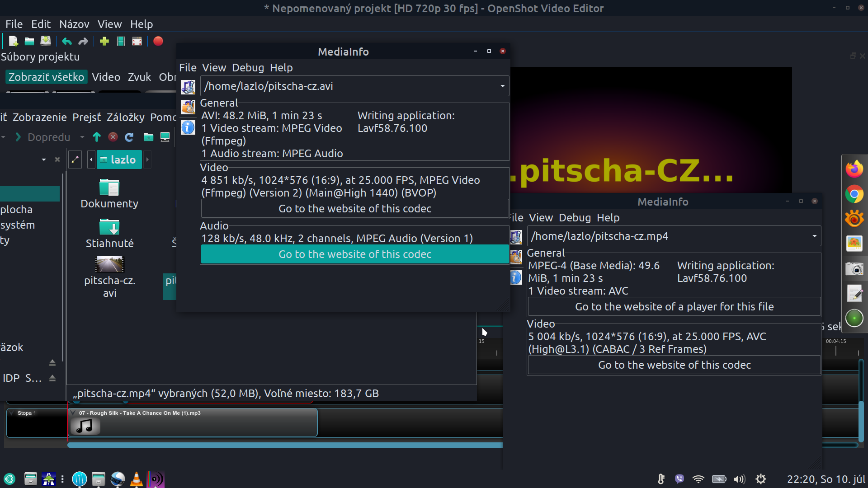Expand the pitscha-cz.mp4 file path dropdown

[x=814, y=236]
